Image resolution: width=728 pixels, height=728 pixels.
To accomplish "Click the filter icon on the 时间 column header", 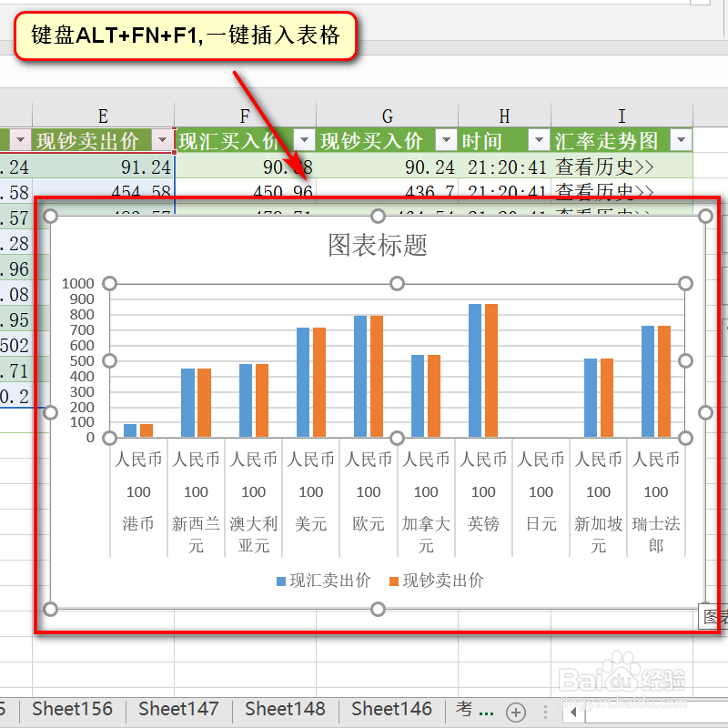I will tap(537, 142).
